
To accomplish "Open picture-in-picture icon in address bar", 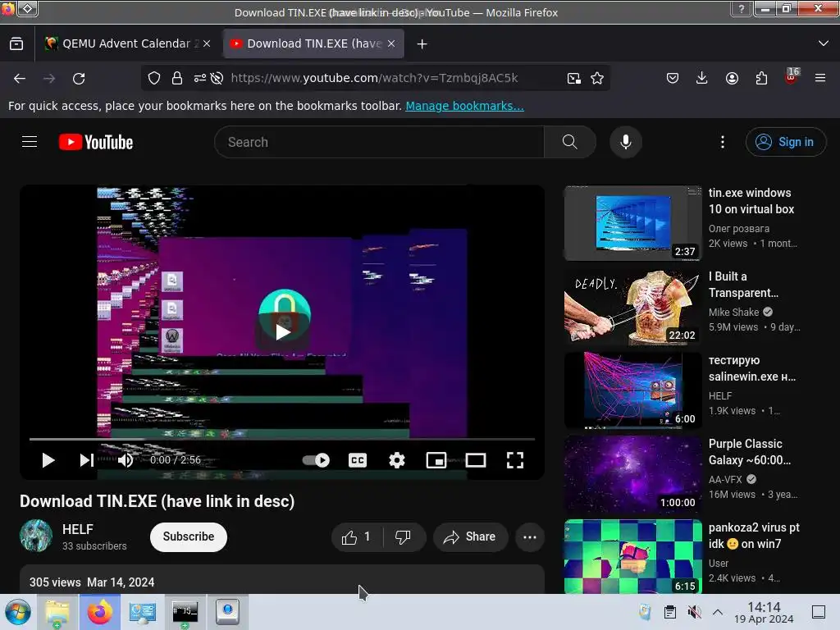I will (x=573, y=78).
